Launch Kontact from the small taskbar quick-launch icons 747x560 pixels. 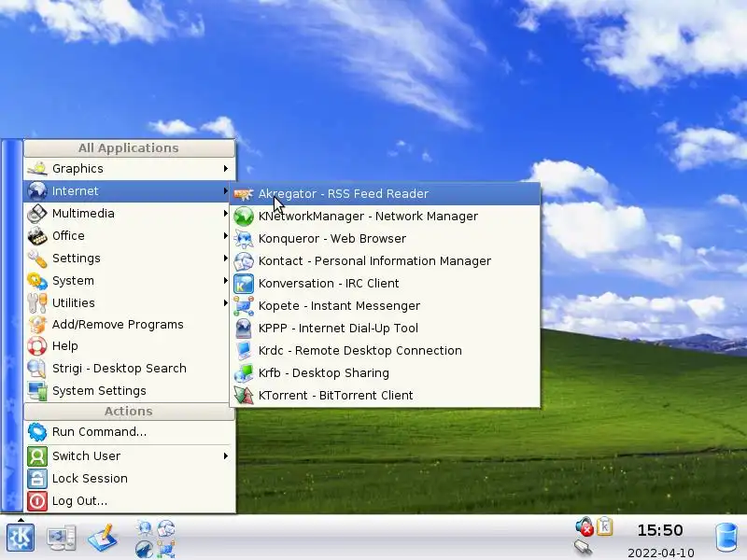pos(166,528)
